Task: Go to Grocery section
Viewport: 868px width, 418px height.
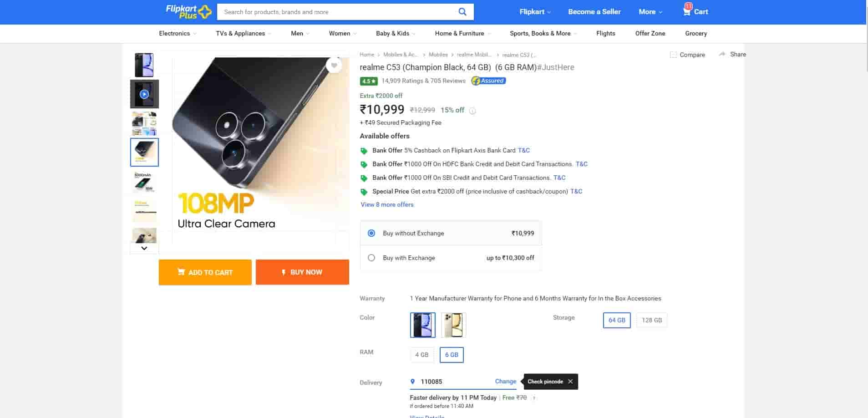Action: (x=696, y=33)
